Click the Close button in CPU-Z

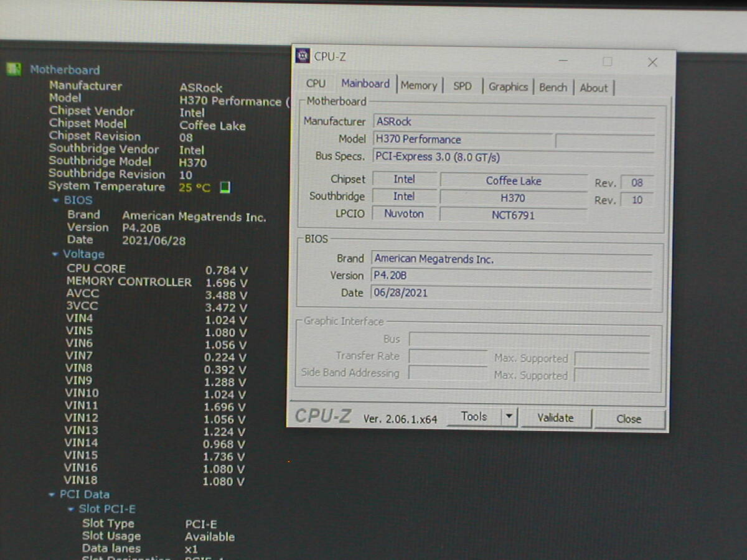pos(629,419)
